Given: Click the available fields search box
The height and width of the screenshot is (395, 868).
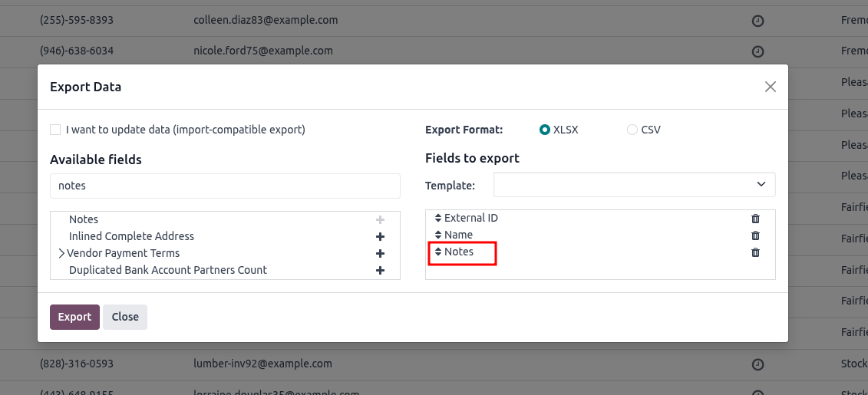Looking at the screenshot, I should [x=225, y=186].
